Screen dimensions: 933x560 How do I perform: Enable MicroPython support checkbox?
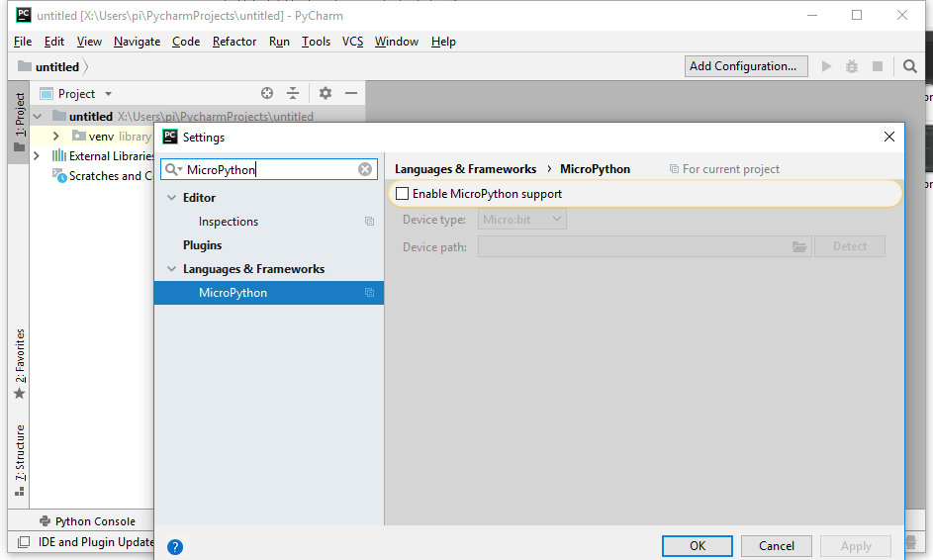(x=402, y=194)
